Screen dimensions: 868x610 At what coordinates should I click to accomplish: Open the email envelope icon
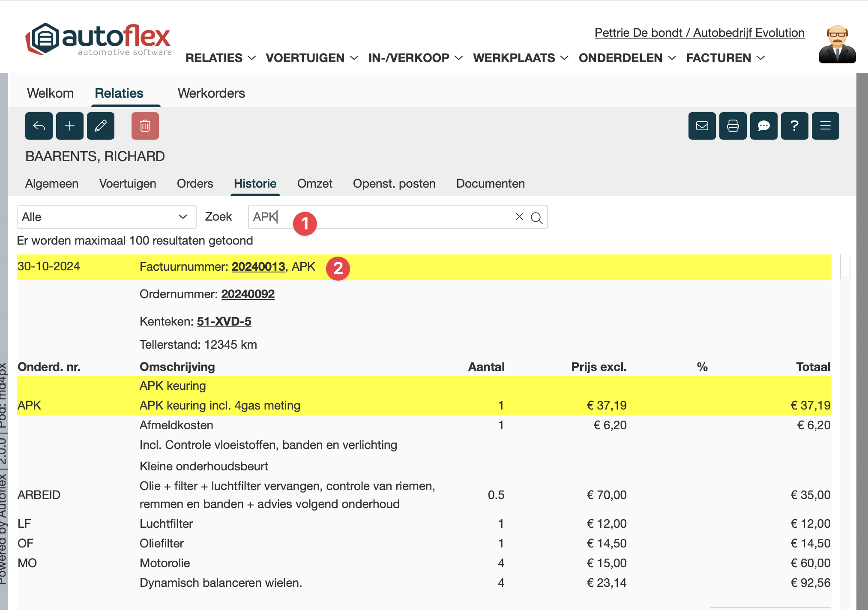pyautogui.click(x=702, y=126)
